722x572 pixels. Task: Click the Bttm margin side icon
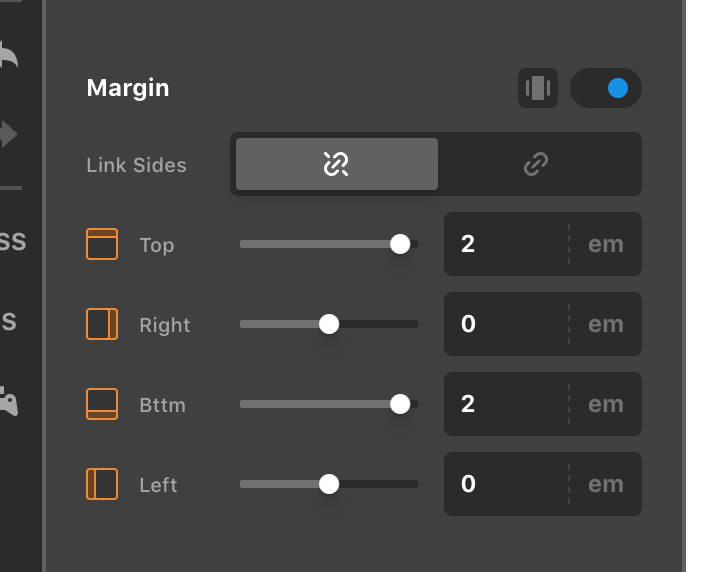pyautogui.click(x=102, y=404)
